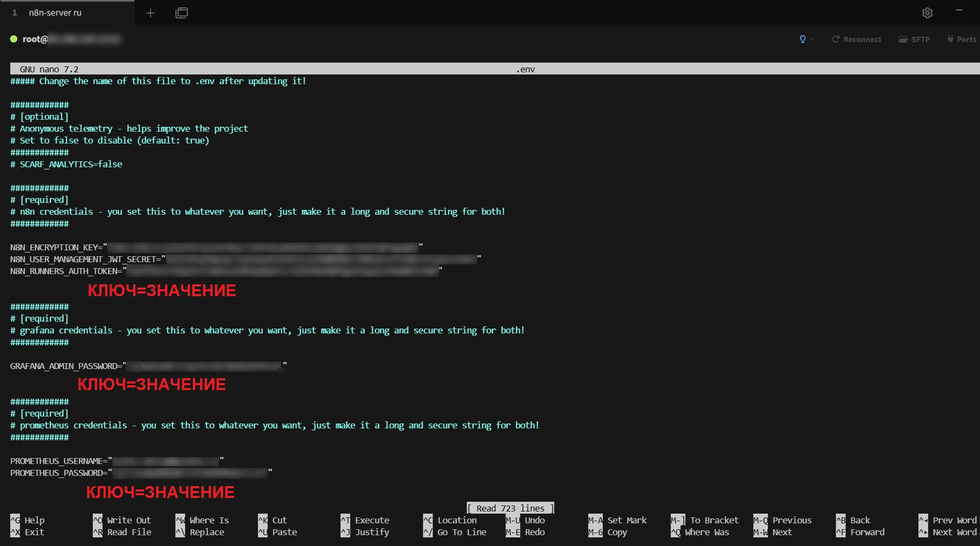Click Read File shortcut label
980x546 pixels.
point(129,532)
